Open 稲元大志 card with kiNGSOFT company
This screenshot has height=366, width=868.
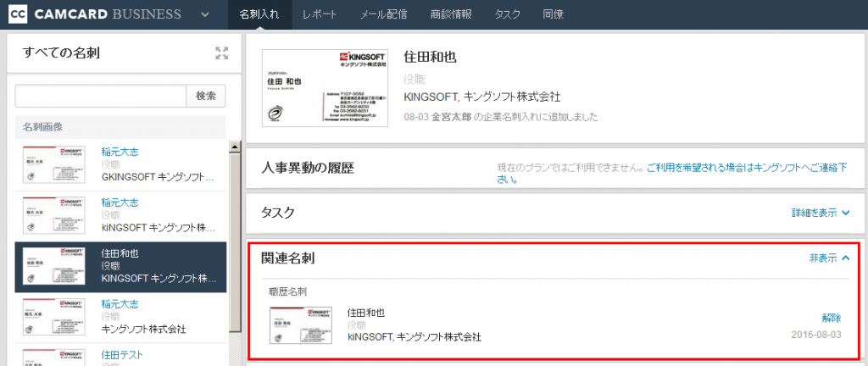pyautogui.click(x=120, y=202)
